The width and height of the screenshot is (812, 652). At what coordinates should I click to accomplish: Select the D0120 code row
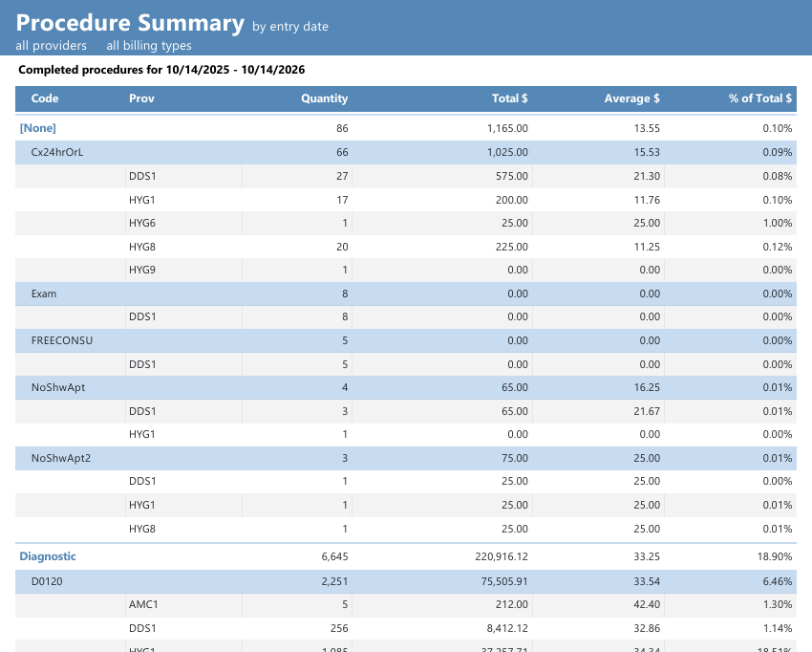405,581
